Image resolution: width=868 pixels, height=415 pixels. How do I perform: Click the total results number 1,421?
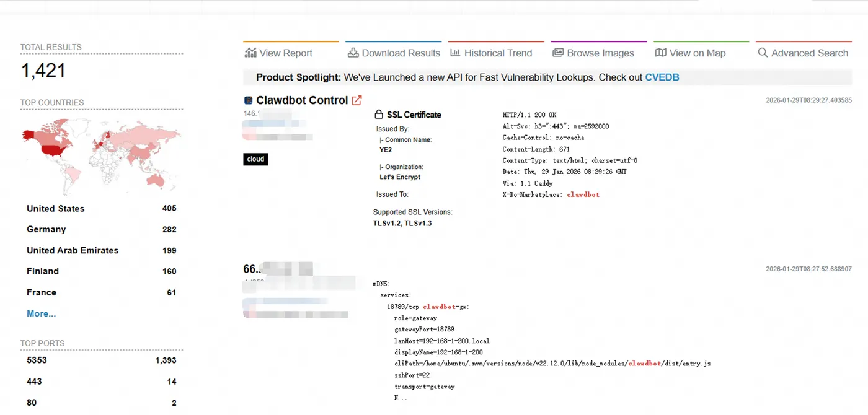[x=43, y=71]
